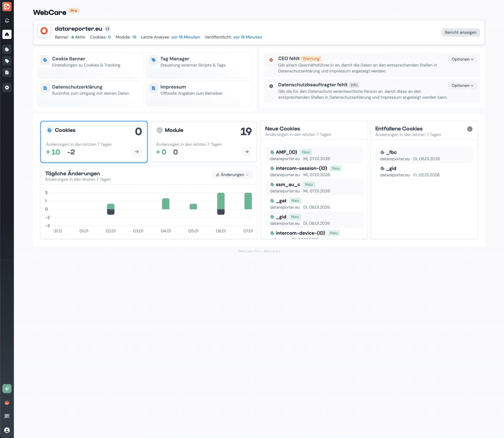Switch language via German flag icon
The image size is (504, 438).
[7, 403]
